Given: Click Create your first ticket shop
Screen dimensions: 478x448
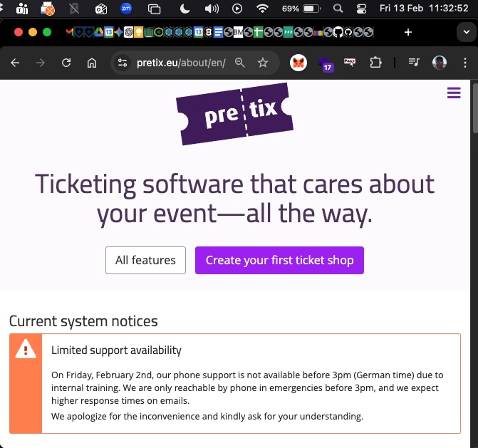Looking at the screenshot, I should (279, 260).
